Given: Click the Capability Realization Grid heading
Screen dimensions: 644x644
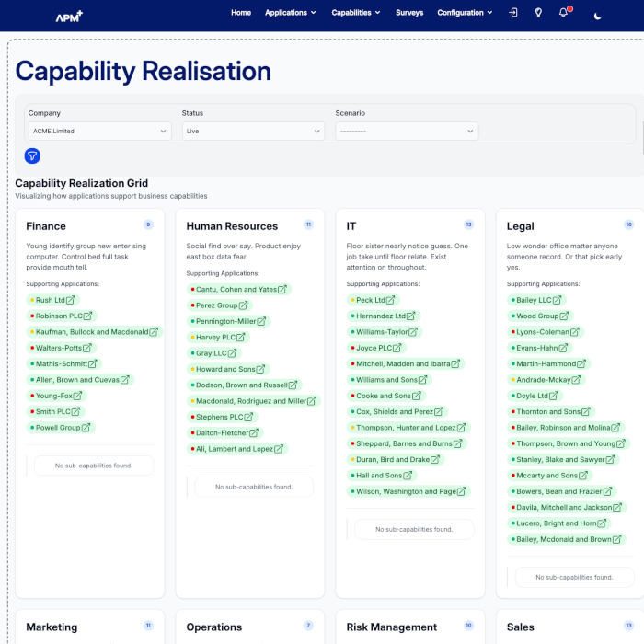Looking at the screenshot, I should pyautogui.click(x=81, y=184).
